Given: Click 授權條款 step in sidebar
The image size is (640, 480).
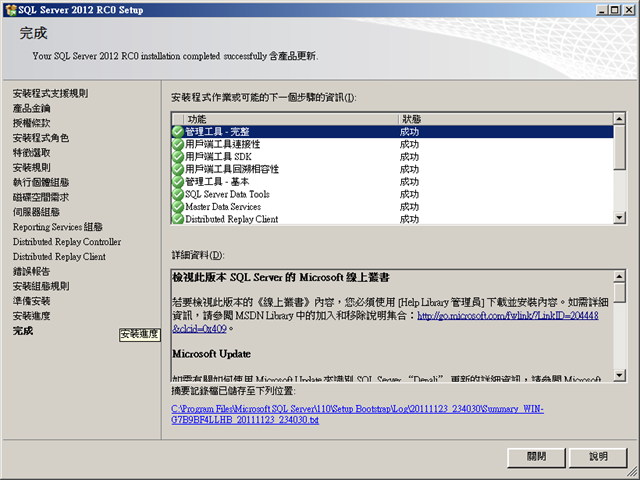Looking at the screenshot, I should [31, 123].
